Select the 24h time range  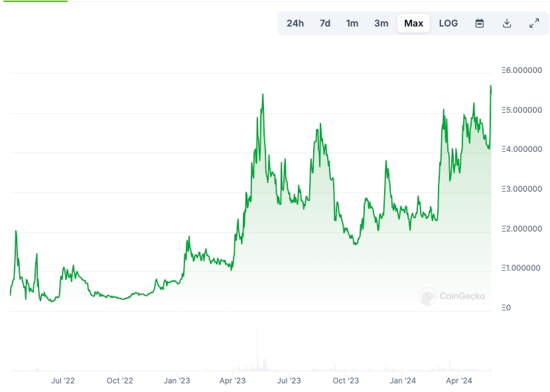(x=295, y=23)
